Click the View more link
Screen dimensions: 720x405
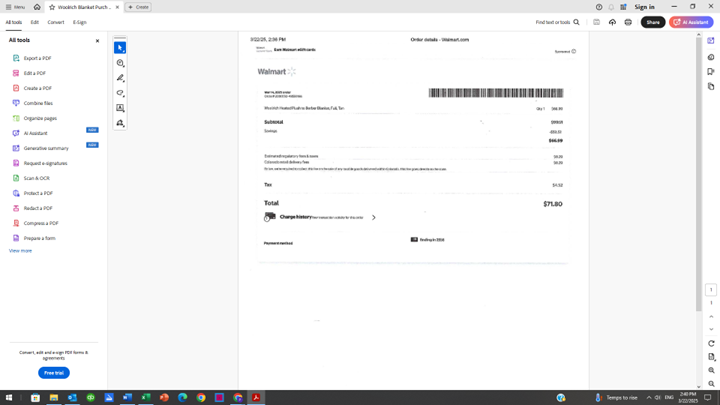coord(20,251)
